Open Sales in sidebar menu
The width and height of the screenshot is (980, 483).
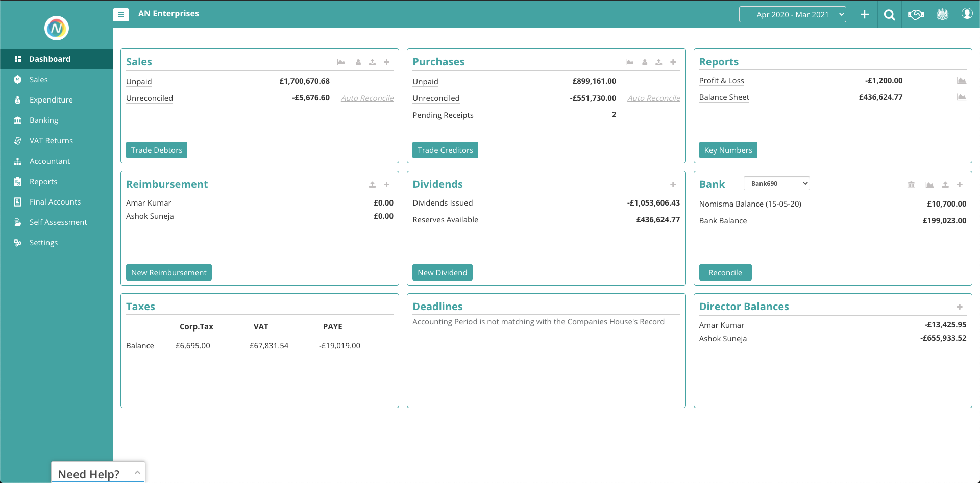[x=56, y=80]
